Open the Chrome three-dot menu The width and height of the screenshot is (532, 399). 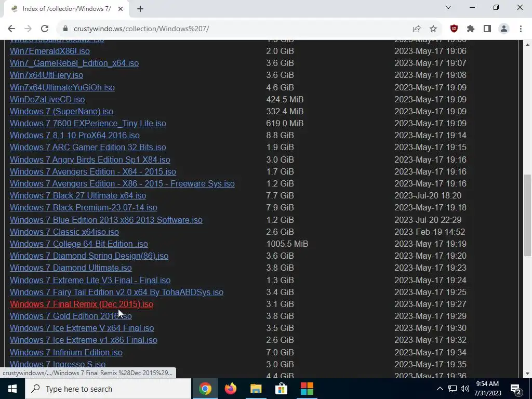(x=521, y=29)
